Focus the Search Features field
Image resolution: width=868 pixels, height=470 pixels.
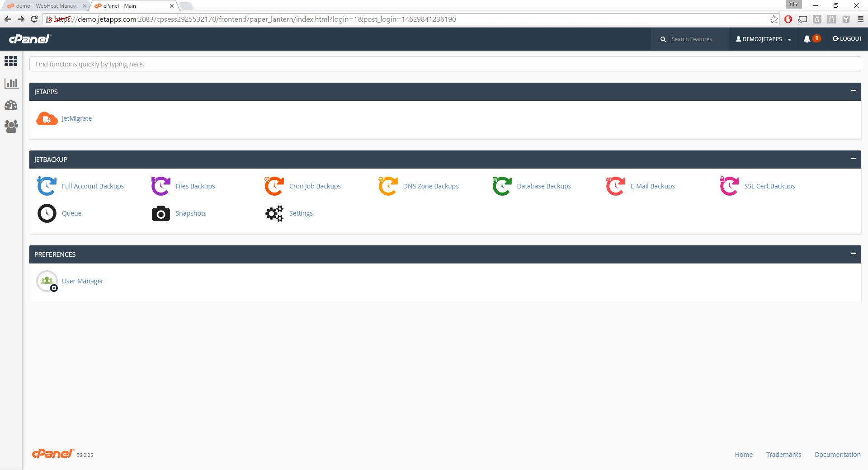click(698, 39)
